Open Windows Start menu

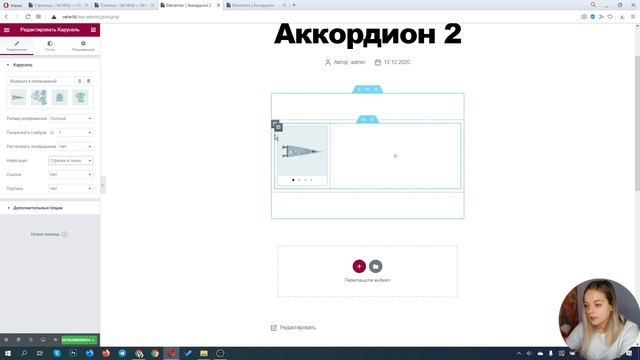[x=8, y=353]
